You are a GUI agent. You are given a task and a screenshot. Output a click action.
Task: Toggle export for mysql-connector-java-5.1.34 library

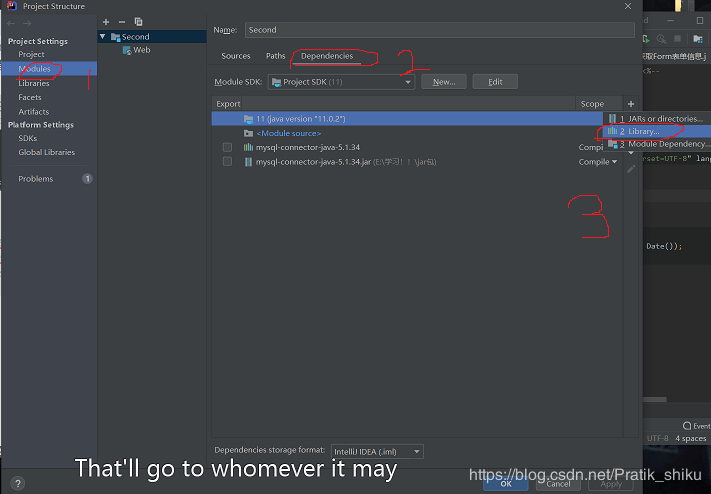[x=227, y=147]
